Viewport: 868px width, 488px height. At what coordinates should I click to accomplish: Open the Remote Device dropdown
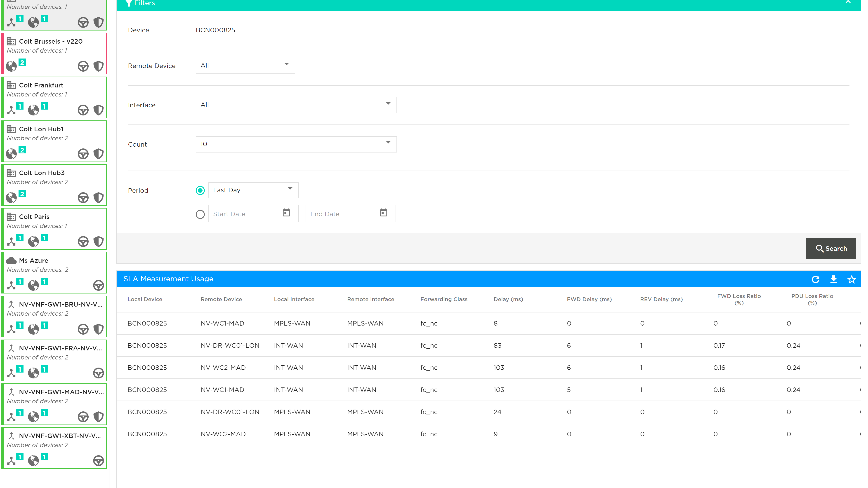[x=245, y=65]
